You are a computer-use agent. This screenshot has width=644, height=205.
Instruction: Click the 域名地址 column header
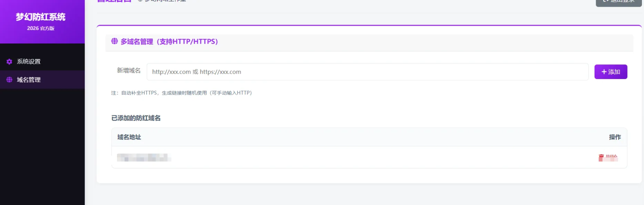(129, 137)
